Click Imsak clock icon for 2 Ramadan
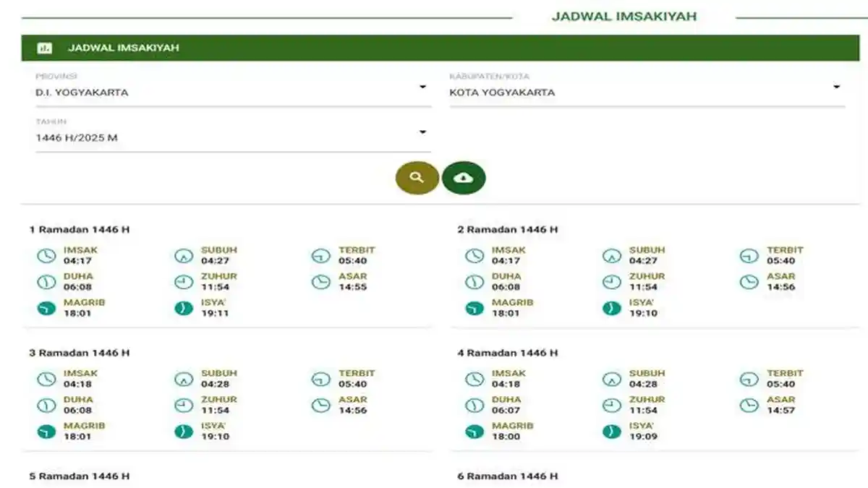The width and height of the screenshot is (868, 488). (x=475, y=256)
